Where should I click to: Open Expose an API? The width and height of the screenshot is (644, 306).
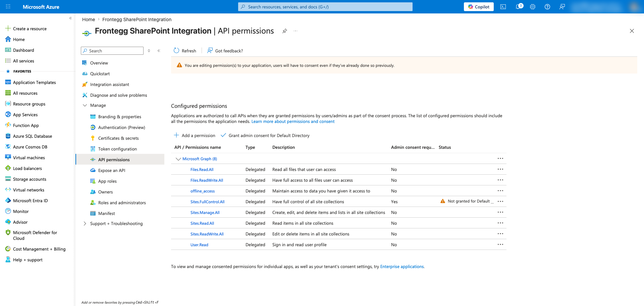coord(111,171)
